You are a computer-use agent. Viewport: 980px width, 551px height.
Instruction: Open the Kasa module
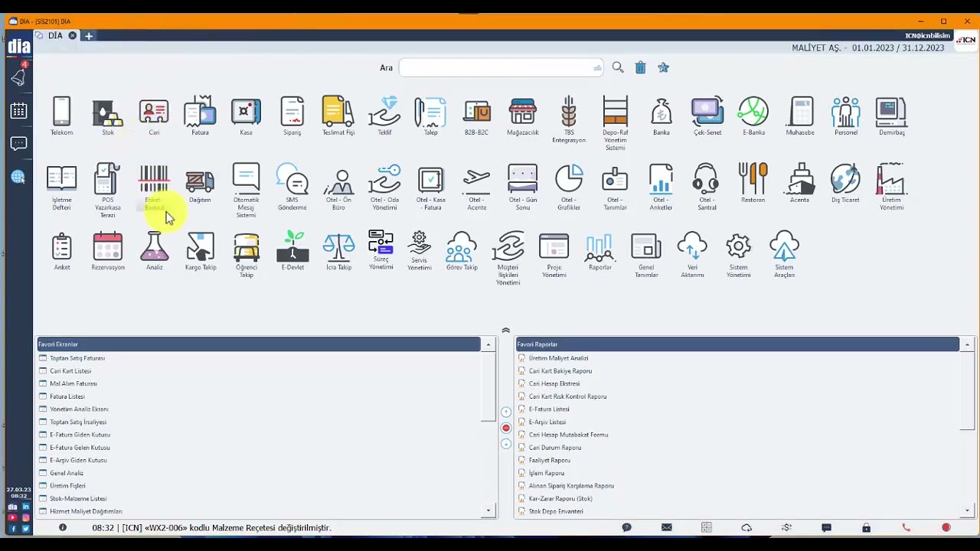coord(246,116)
